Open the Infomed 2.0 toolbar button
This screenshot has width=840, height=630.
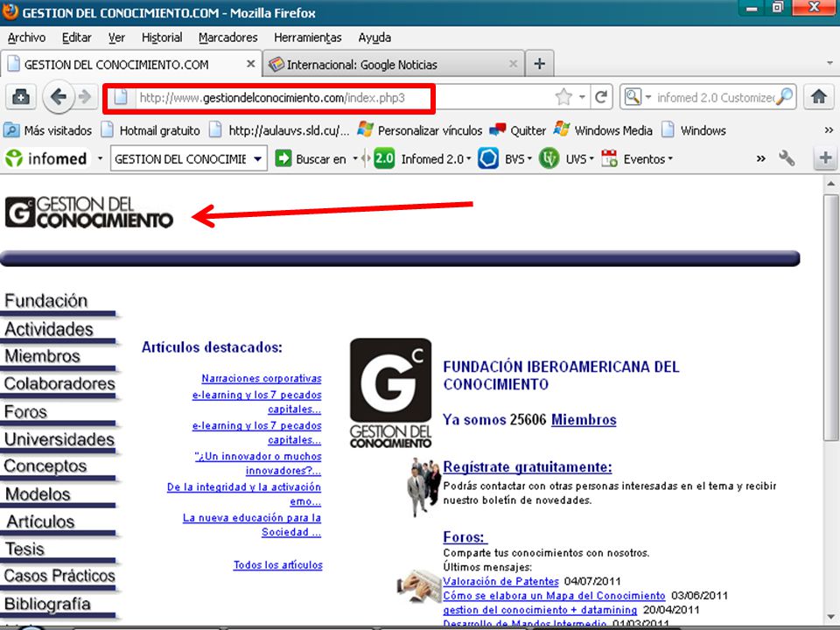click(422, 158)
